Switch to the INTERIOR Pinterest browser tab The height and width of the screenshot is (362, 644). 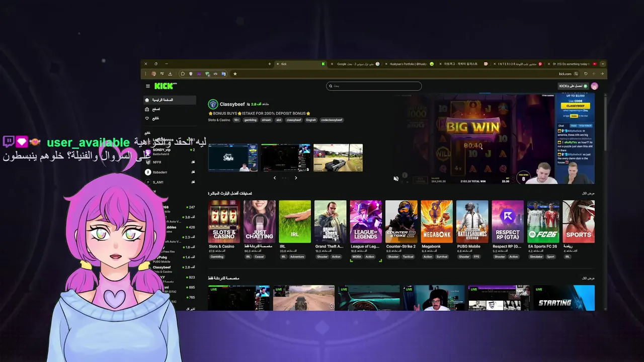coord(518,64)
